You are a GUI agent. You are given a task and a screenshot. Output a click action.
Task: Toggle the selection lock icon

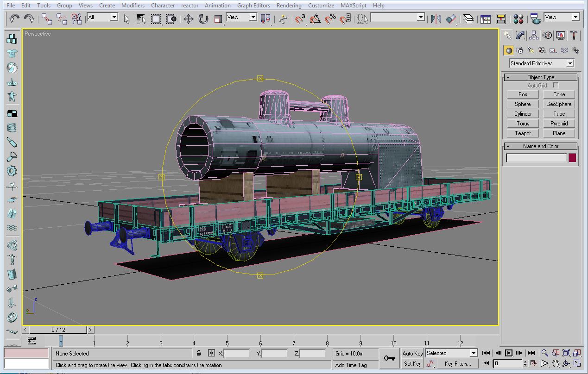pyautogui.click(x=199, y=353)
